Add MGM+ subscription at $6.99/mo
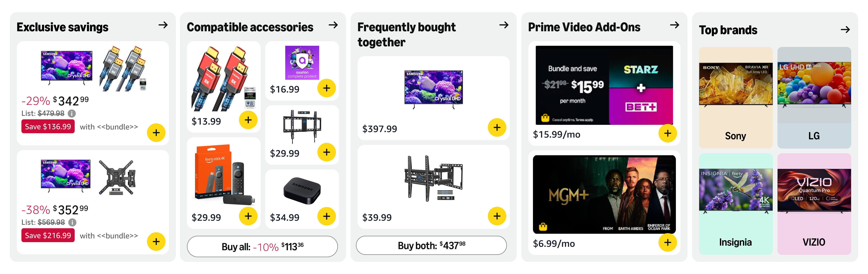 pyautogui.click(x=668, y=242)
